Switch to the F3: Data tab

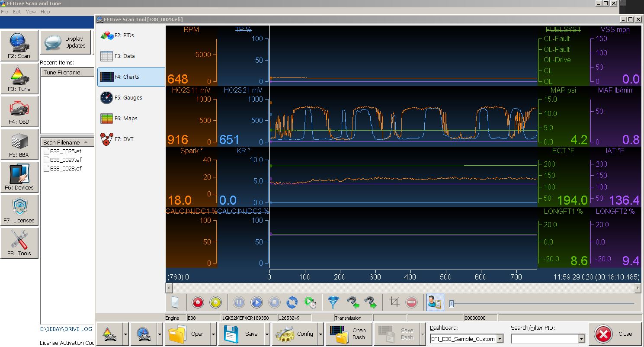(131, 56)
